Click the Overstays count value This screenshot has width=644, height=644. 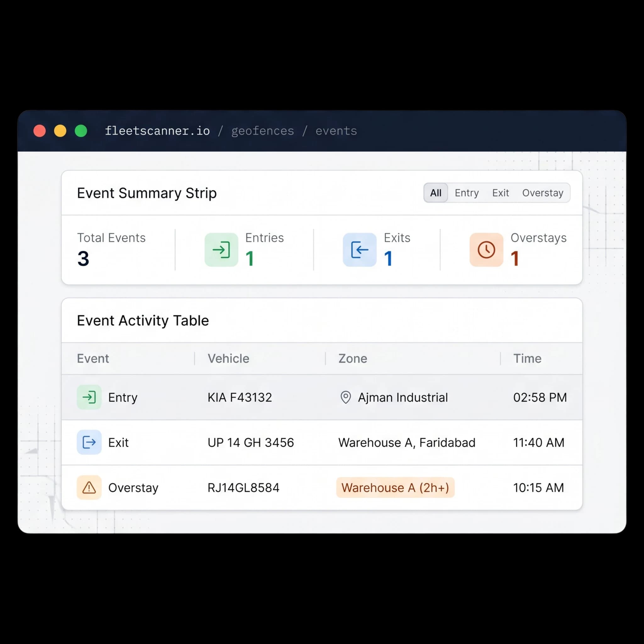pyautogui.click(x=515, y=259)
